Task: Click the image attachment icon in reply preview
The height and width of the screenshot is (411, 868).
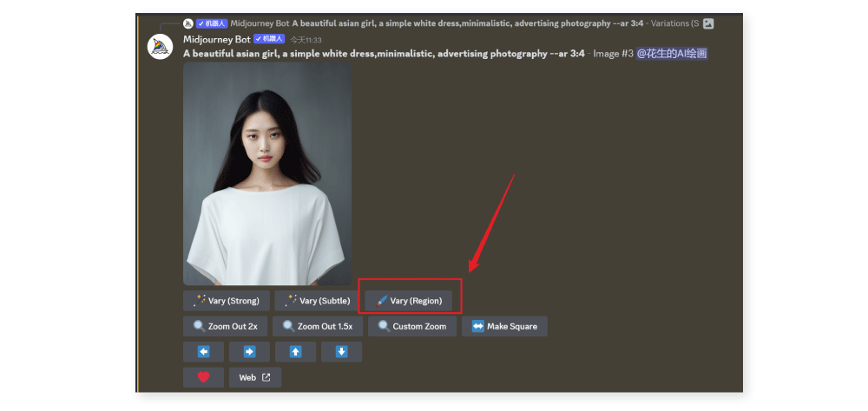Action: coord(708,23)
